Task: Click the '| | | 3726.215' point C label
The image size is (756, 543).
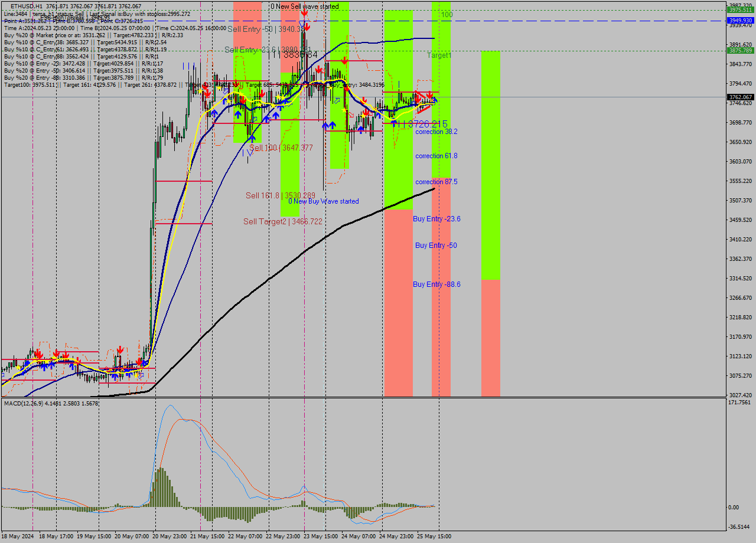Action: coord(422,124)
